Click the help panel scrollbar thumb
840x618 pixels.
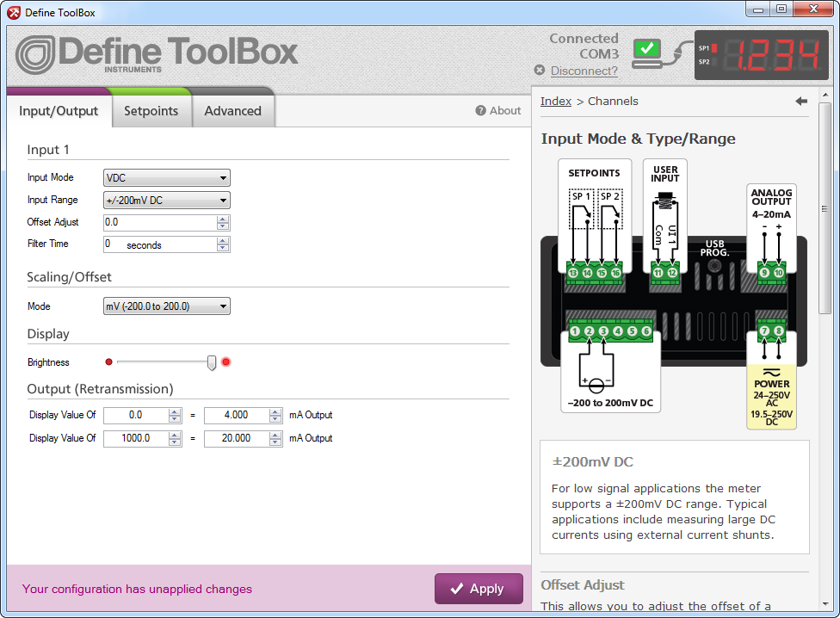[x=825, y=208]
